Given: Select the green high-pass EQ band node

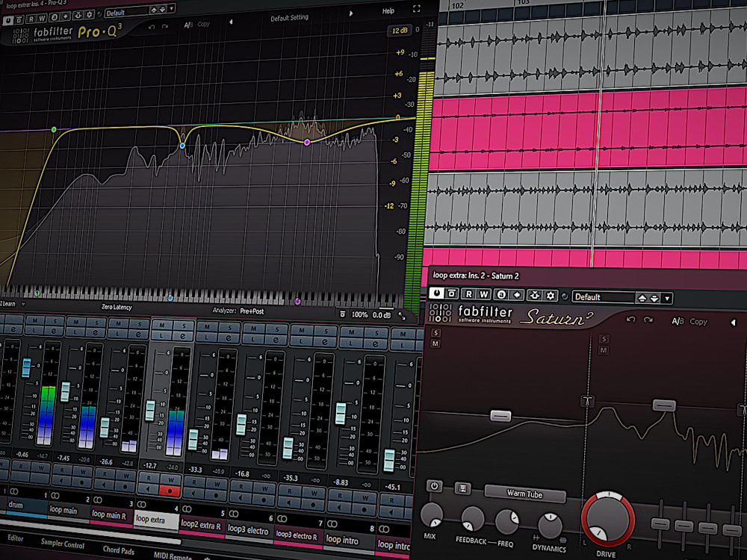Looking at the screenshot, I should (54, 129).
